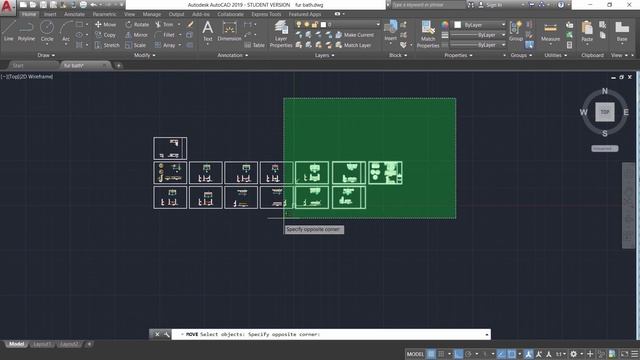Click the Erase tool icon in Modify
Viewport: 640px width, 360px height.
(190, 24)
